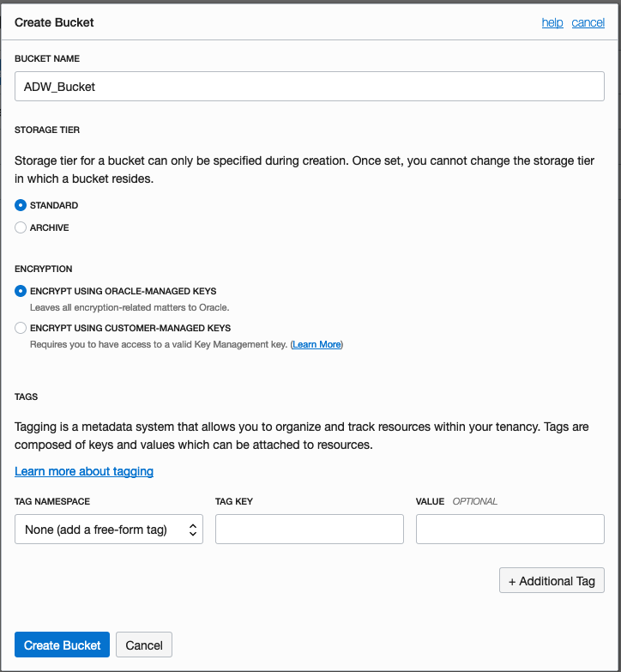Open the Learn More key management link
The width and height of the screenshot is (621, 672).
[317, 344]
